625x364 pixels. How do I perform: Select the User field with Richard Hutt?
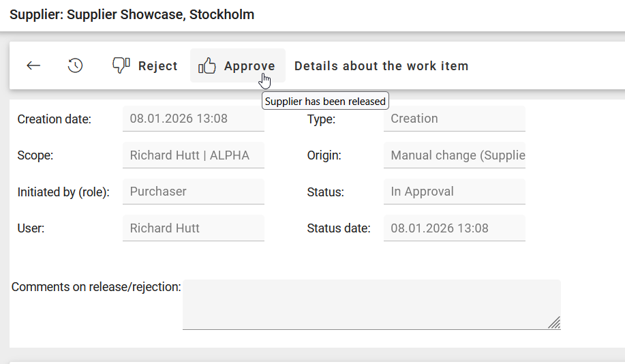193,228
